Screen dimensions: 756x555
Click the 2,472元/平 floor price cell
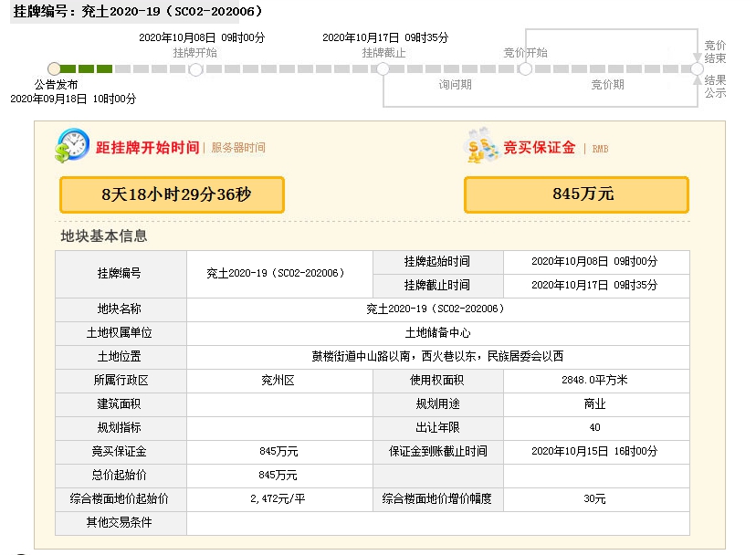click(278, 499)
